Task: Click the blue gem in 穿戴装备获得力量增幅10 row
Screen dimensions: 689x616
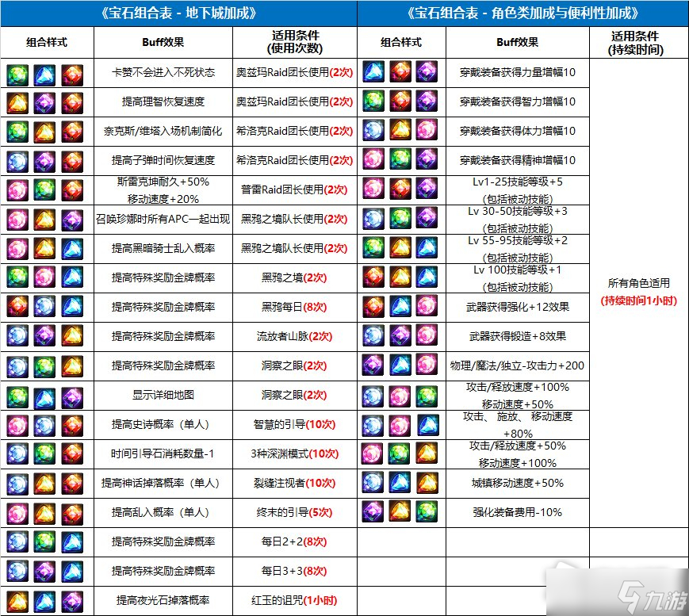Action: tap(373, 71)
